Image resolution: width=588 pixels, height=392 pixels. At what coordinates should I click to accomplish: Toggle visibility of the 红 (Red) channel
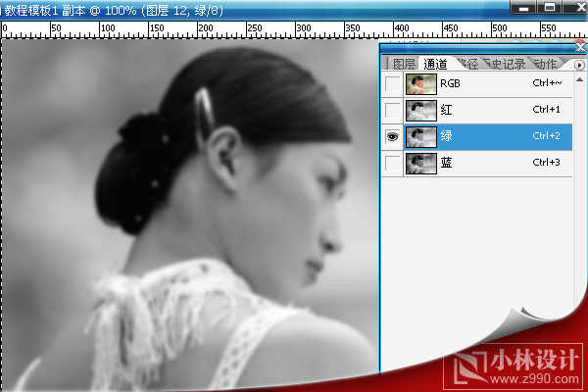393,111
